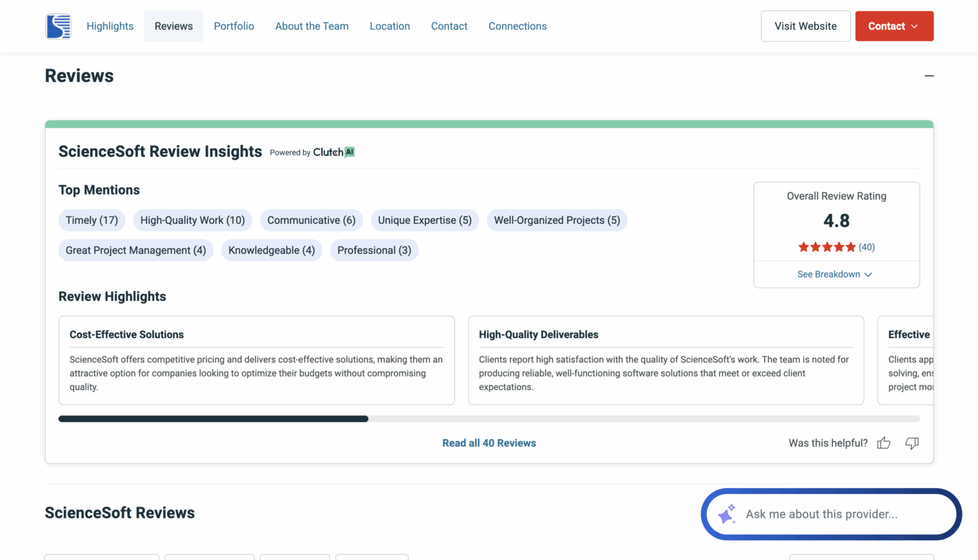Screen dimensions: 978x560
Task: Open the Cost-Effective Solutions highlight card
Action: point(257,360)
